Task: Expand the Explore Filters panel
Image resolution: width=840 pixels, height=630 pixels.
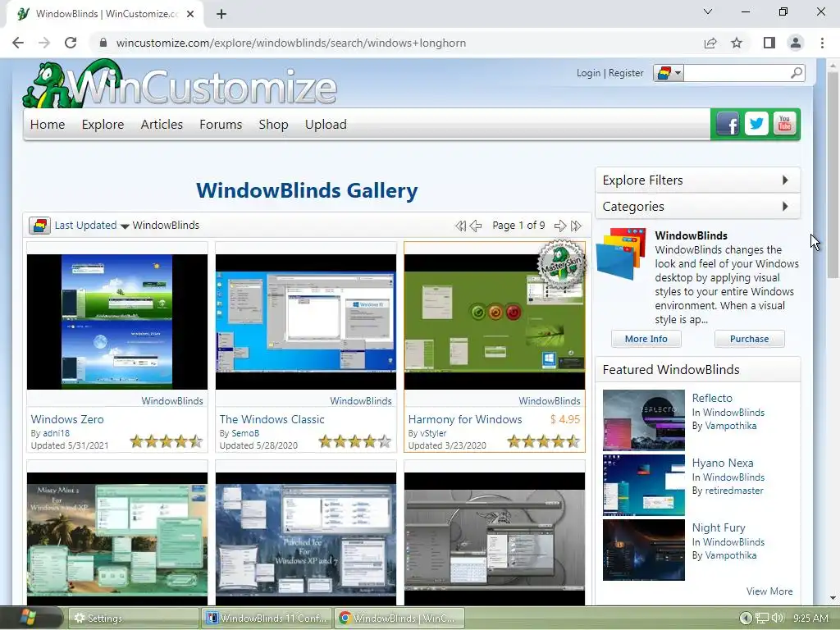Action: click(x=697, y=180)
